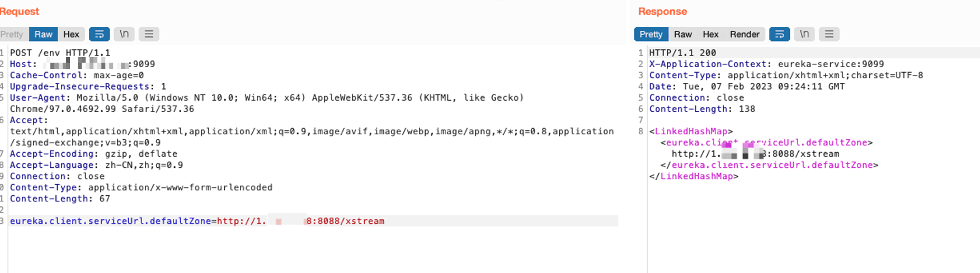Switch Request view to Pretty

(x=12, y=34)
